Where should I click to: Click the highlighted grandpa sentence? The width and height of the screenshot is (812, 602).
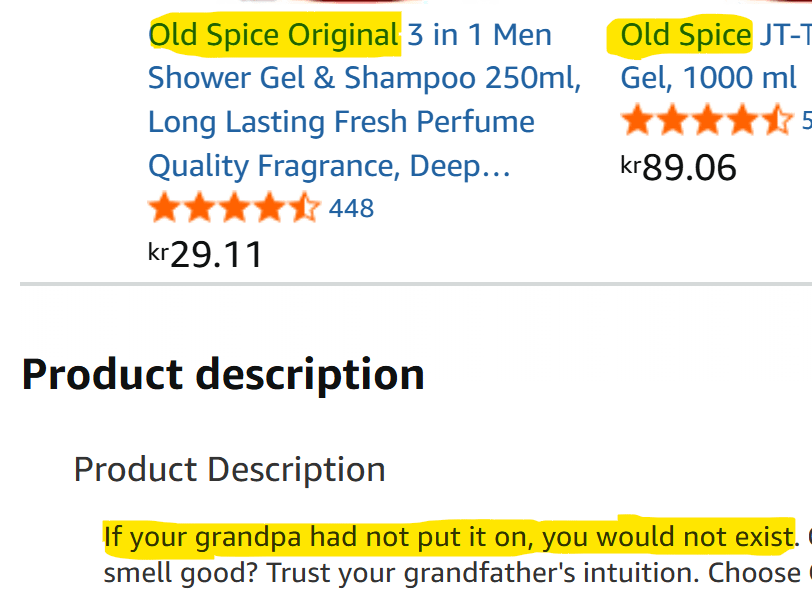pos(449,537)
